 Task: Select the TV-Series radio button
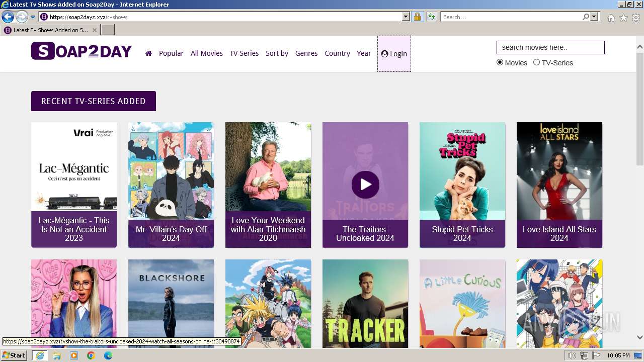(x=536, y=62)
